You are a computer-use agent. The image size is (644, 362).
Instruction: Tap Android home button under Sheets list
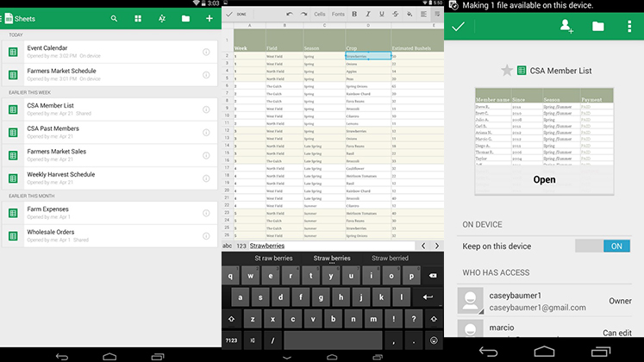[109, 357]
